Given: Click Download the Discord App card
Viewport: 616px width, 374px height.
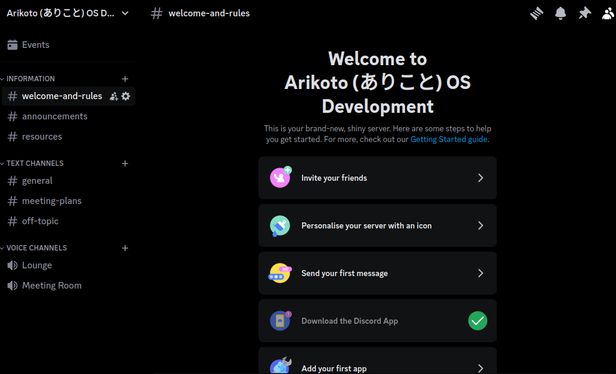Looking at the screenshot, I should click(378, 321).
